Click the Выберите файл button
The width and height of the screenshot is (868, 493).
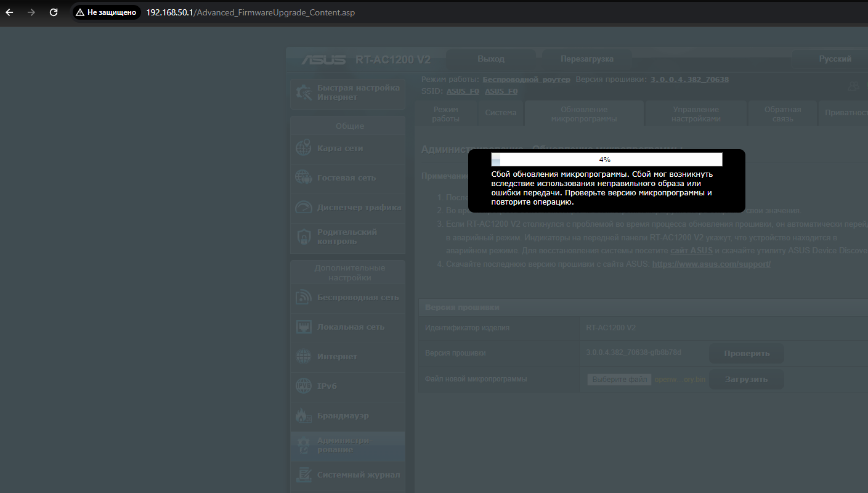coord(619,380)
